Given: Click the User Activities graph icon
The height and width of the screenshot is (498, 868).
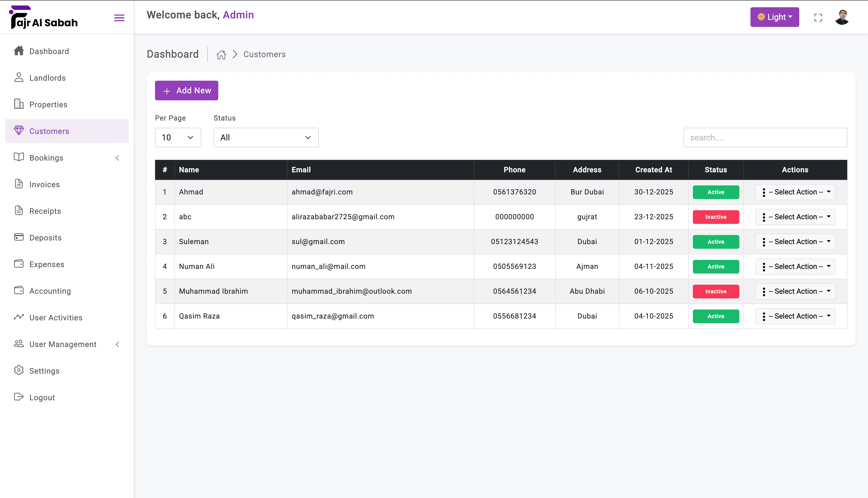Looking at the screenshot, I should click(19, 317).
